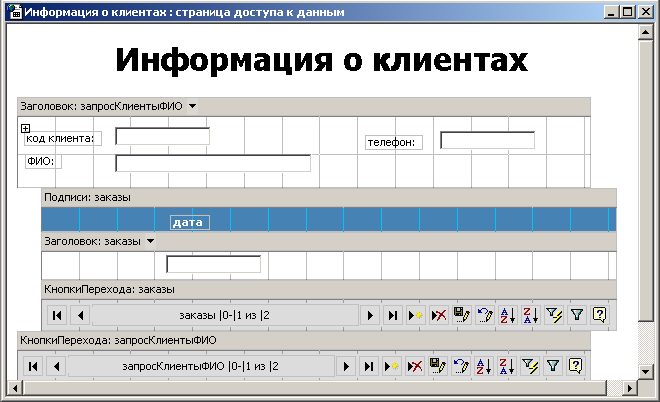Click the horizontal scrollbar right arrow

[630, 388]
